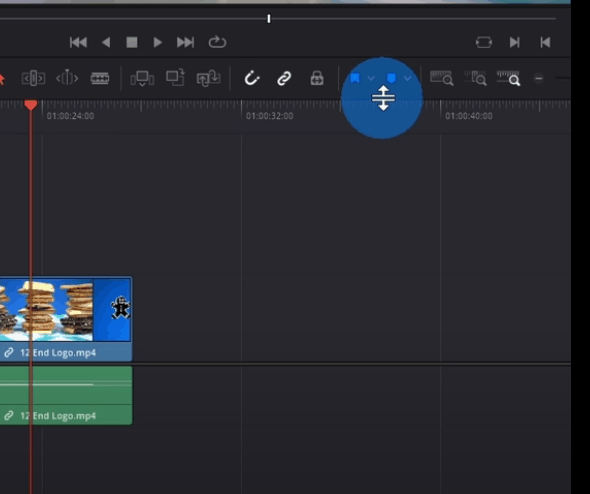This screenshot has width=590, height=494.
Task: Open flag color dropdown arrow
Action: coord(371,78)
